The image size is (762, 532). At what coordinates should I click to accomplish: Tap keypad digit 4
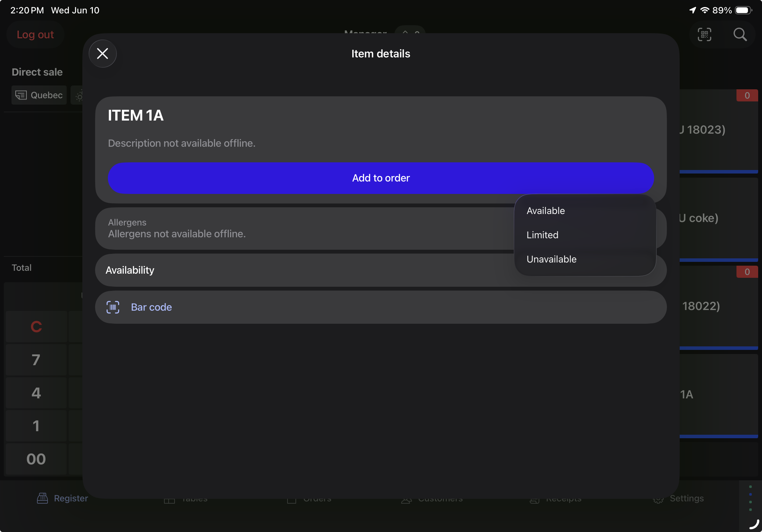point(36,393)
